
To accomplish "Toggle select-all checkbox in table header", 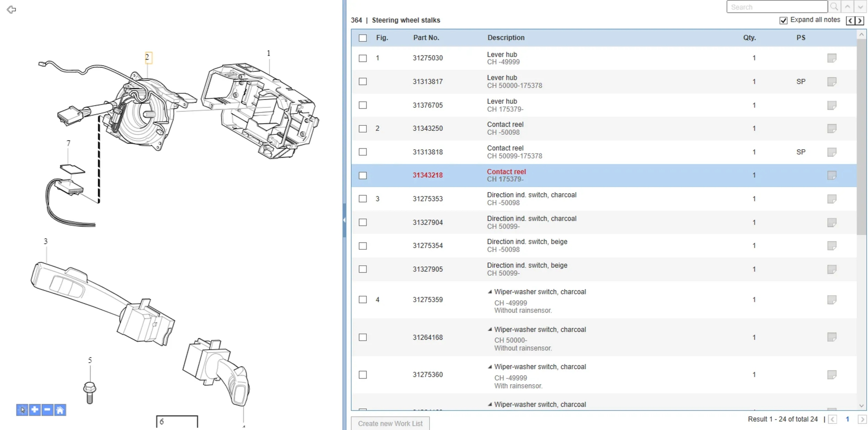I will [x=363, y=38].
